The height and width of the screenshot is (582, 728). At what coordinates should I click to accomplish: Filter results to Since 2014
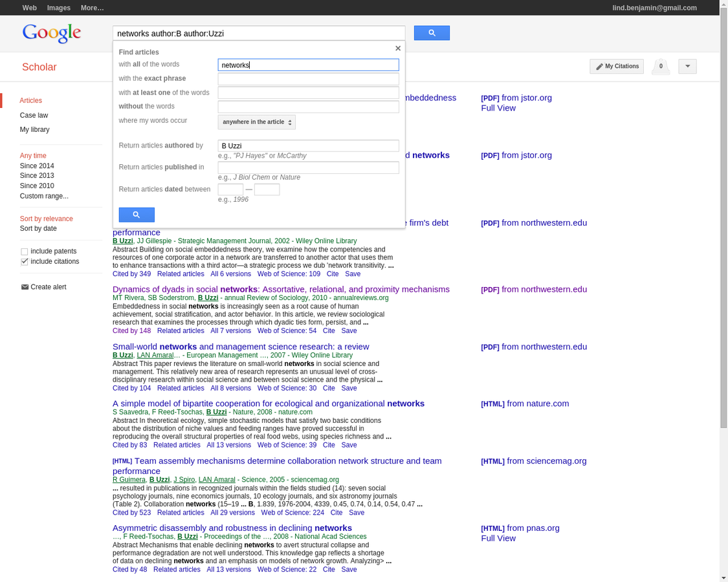coord(37,166)
